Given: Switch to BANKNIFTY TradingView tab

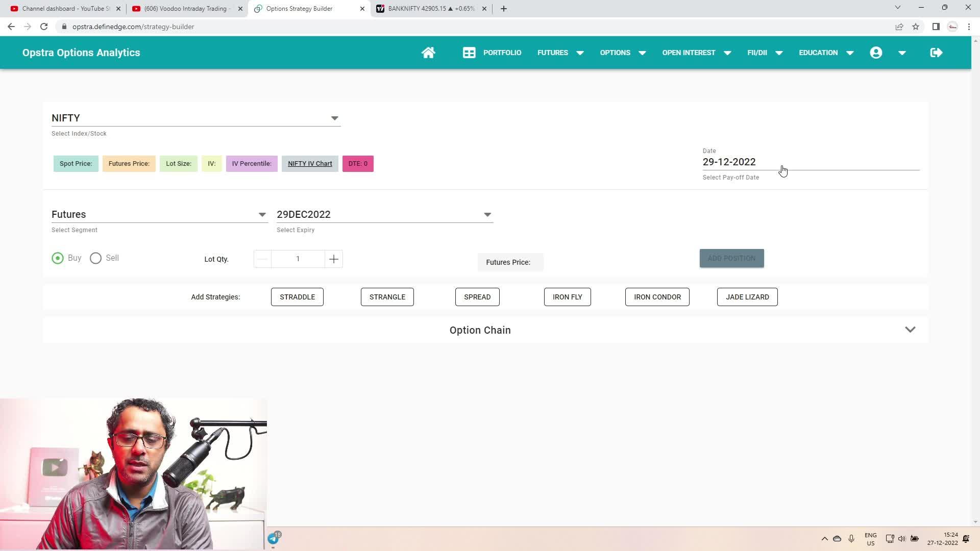Looking at the screenshot, I should (x=431, y=9).
